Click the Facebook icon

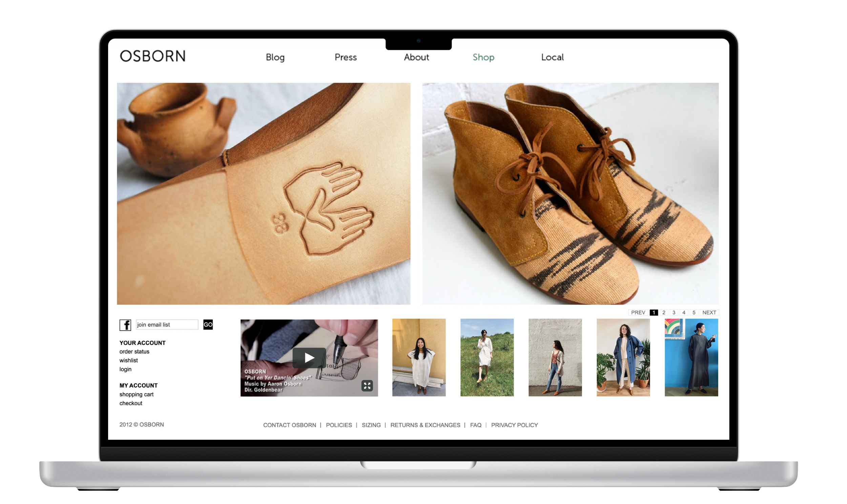click(x=125, y=325)
